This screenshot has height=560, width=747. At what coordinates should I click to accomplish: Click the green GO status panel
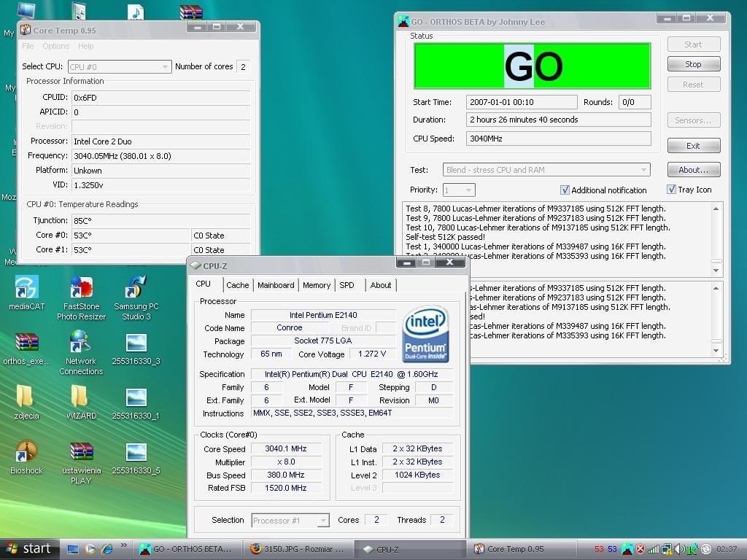click(x=532, y=66)
